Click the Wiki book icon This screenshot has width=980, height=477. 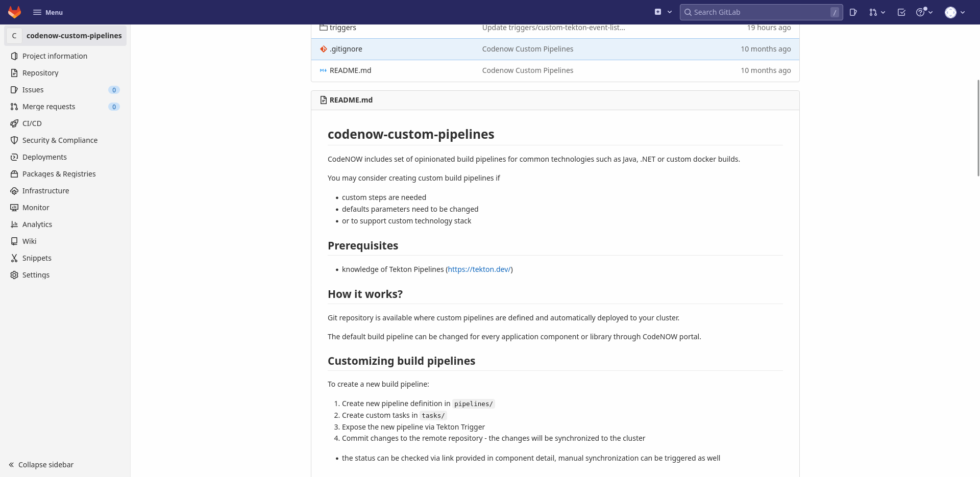[x=14, y=241]
